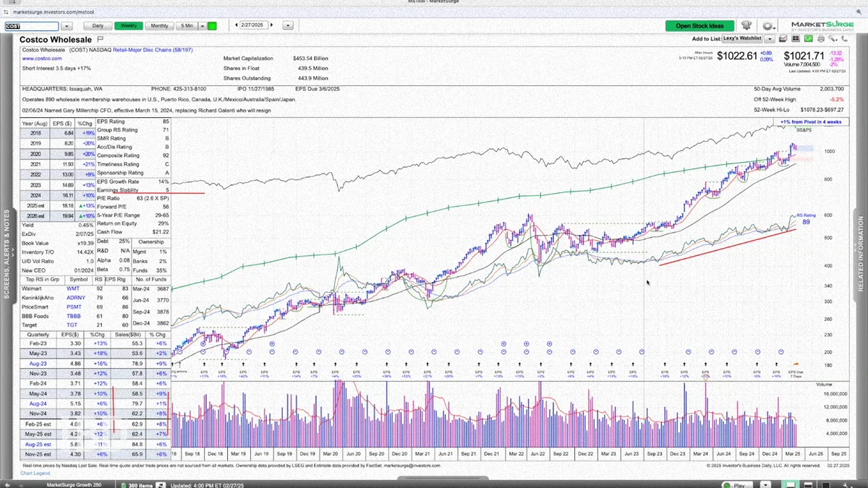Open the wrench tools icon

(833, 38)
